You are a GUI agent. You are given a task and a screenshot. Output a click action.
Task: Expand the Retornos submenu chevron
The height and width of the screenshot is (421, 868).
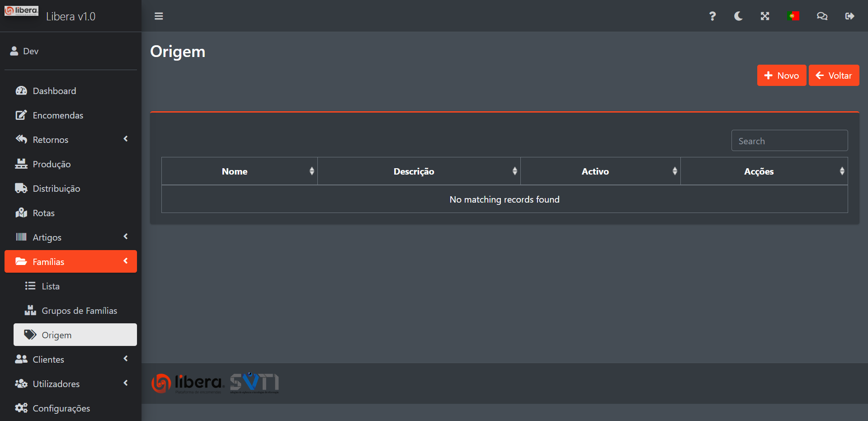click(x=126, y=139)
